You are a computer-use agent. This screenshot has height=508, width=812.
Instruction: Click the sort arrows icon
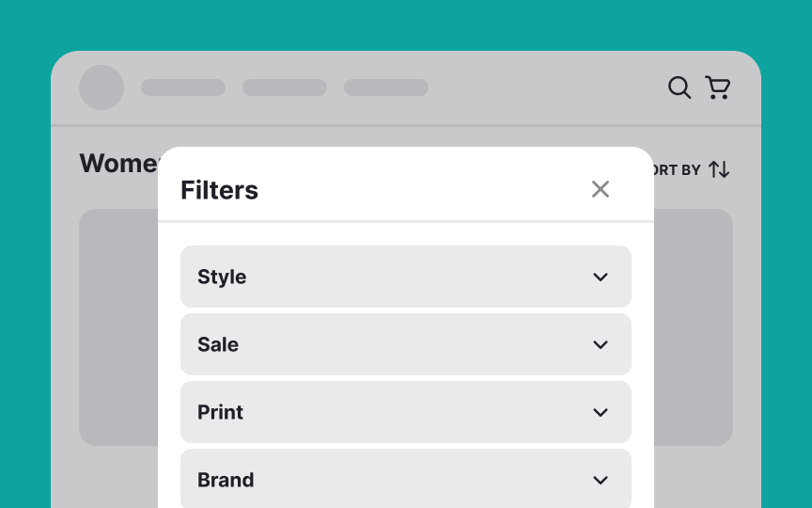pos(719,169)
